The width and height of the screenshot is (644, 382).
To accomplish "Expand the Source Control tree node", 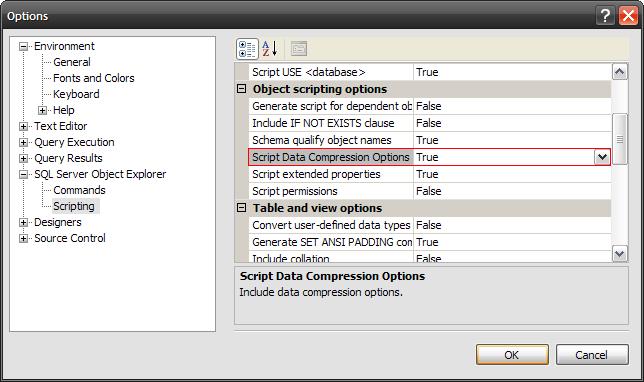I will click(x=23, y=239).
